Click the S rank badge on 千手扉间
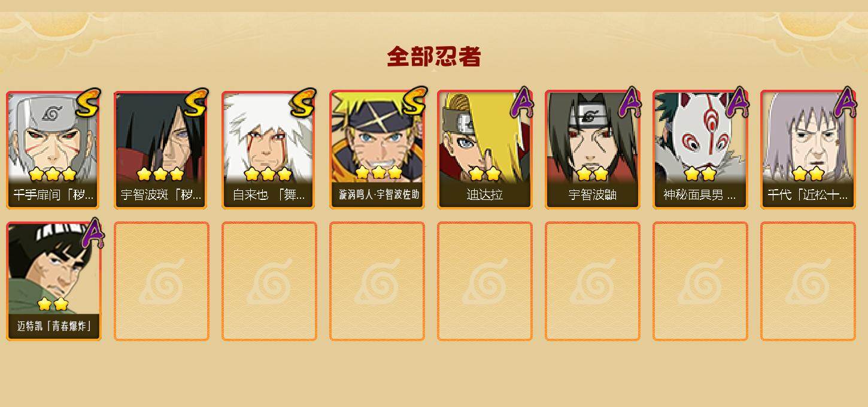This screenshot has width=868, height=407. pyautogui.click(x=89, y=103)
